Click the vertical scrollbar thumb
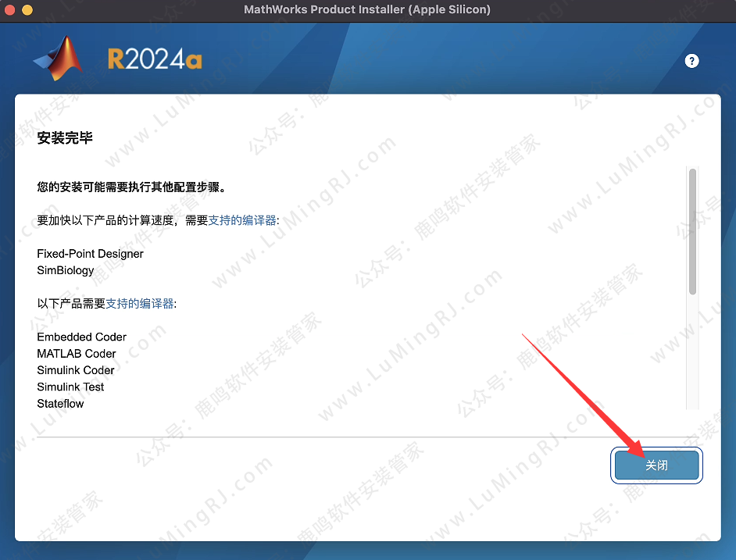Viewport: 736px width, 560px height. [x=692, y=232]
